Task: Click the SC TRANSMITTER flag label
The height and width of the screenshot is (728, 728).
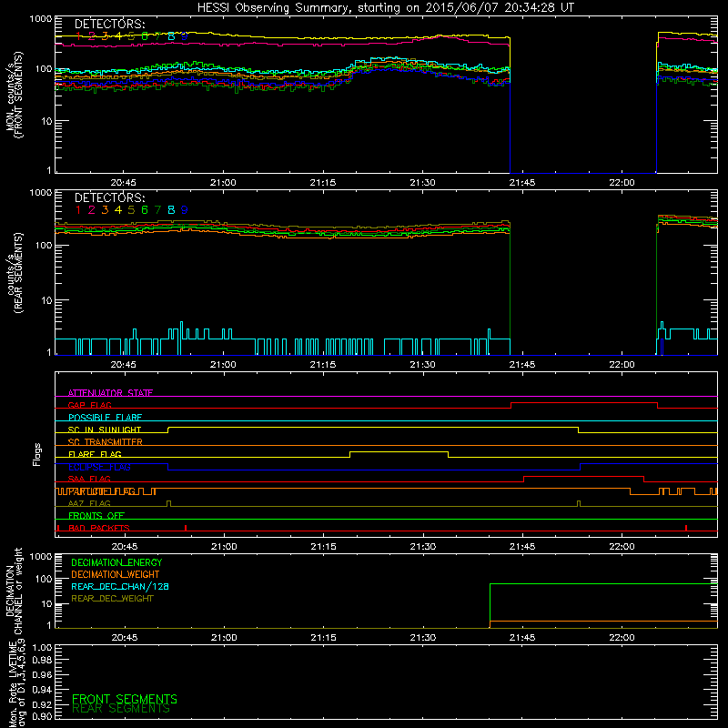Action: pyautogui.click(x=105, y=442)
